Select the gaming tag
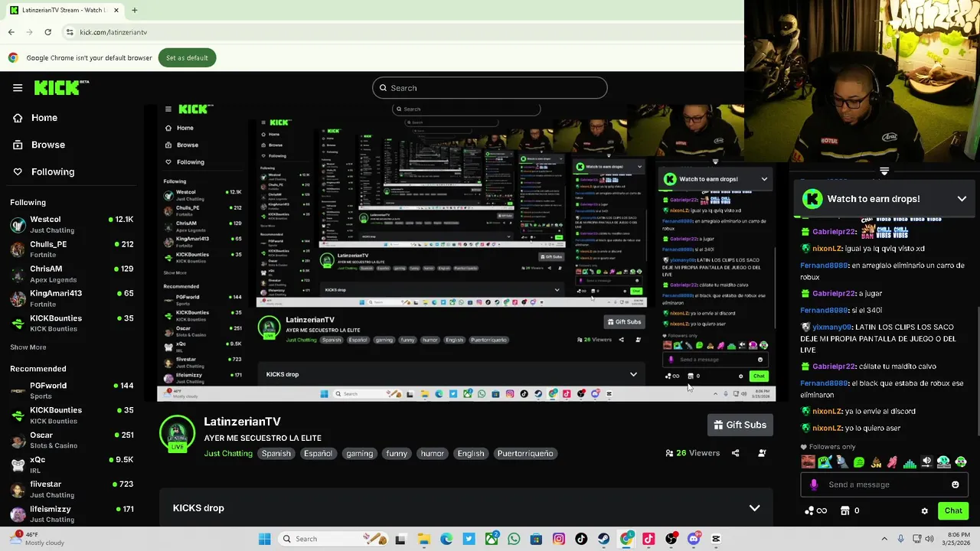Screen dimensions: 980x551 (x=359, y=453)
